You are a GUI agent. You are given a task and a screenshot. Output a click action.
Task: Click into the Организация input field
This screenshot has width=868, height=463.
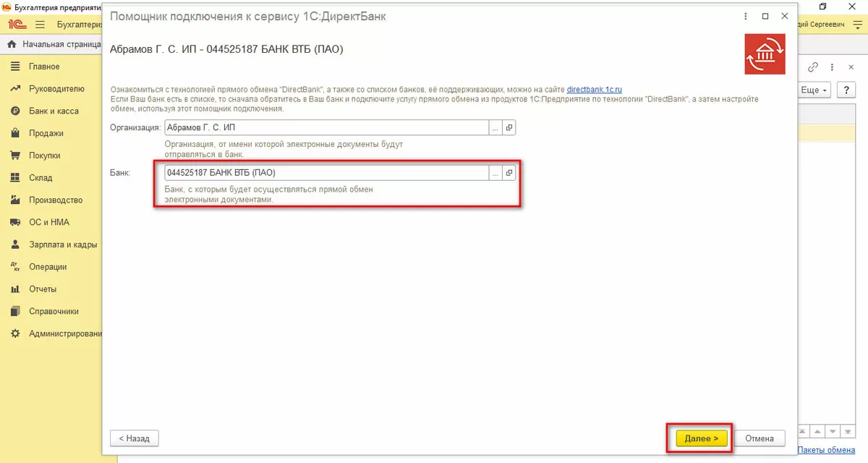point(327,127)
